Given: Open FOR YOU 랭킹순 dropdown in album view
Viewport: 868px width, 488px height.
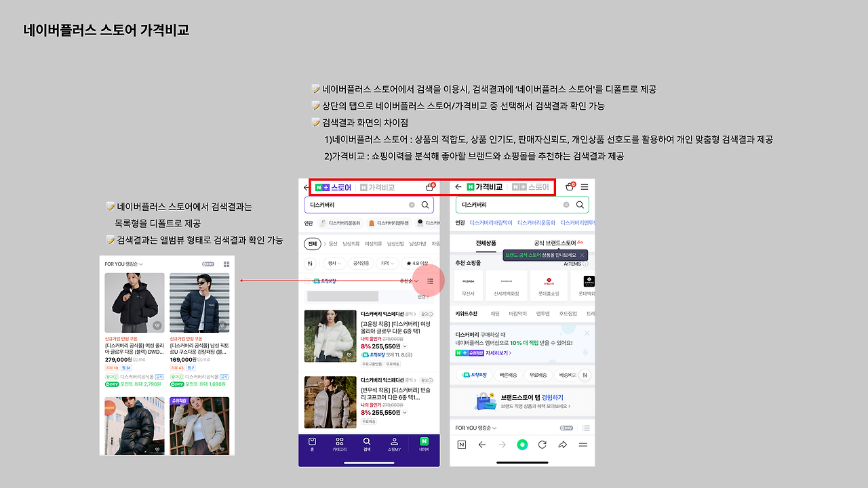Looking at the screenshot, I should pos(124,264).
